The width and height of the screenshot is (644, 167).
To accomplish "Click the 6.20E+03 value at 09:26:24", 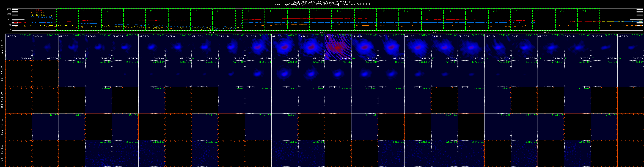I will tap(638, 36).
